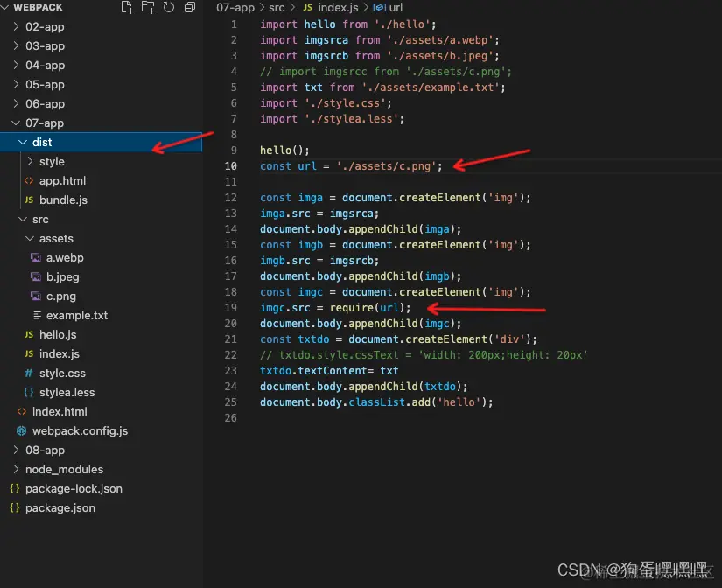Click 'classList' on line 25
Image resolution: width=722 pixels, height=588 pixels.
click(376, 402)
